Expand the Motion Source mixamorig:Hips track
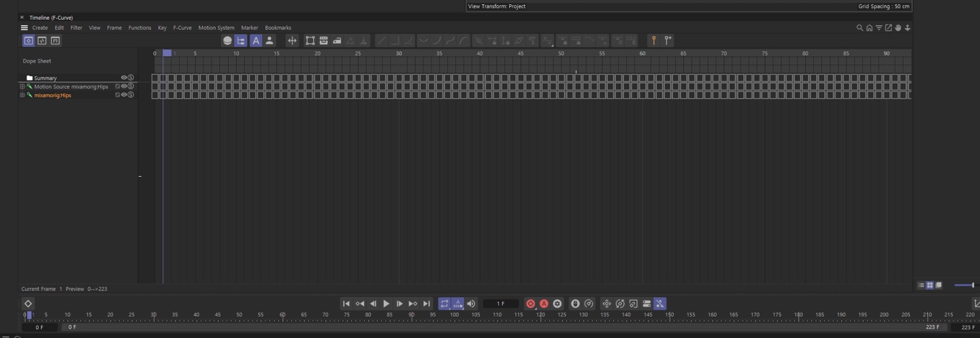 [x=22, y=86]
